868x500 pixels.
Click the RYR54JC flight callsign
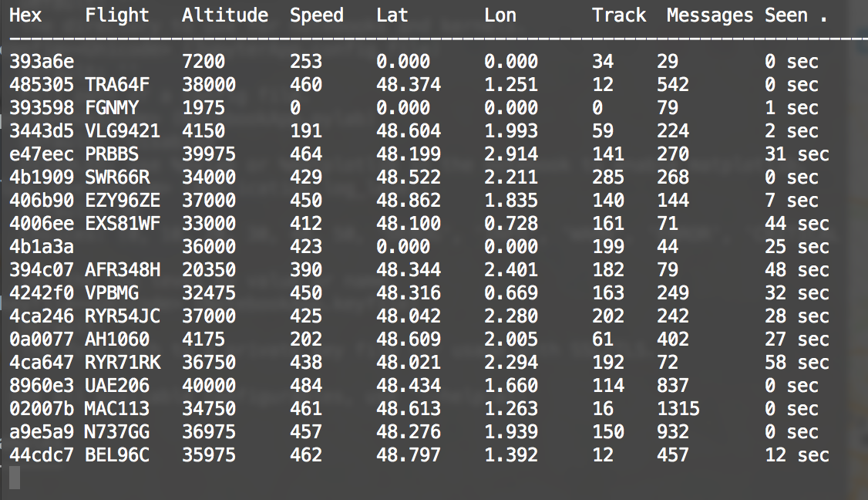click(x=123, y=316)
